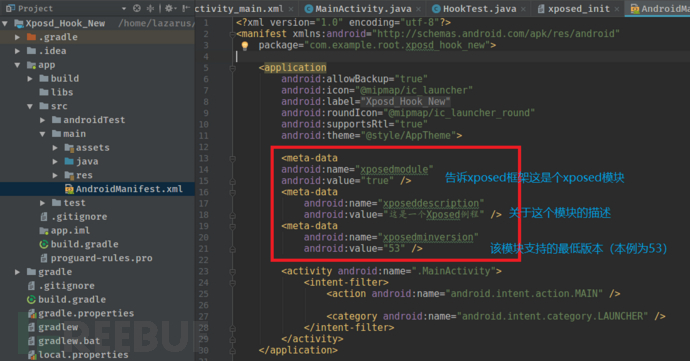Switch to the MainActivity.java tab

coord(363,9)
